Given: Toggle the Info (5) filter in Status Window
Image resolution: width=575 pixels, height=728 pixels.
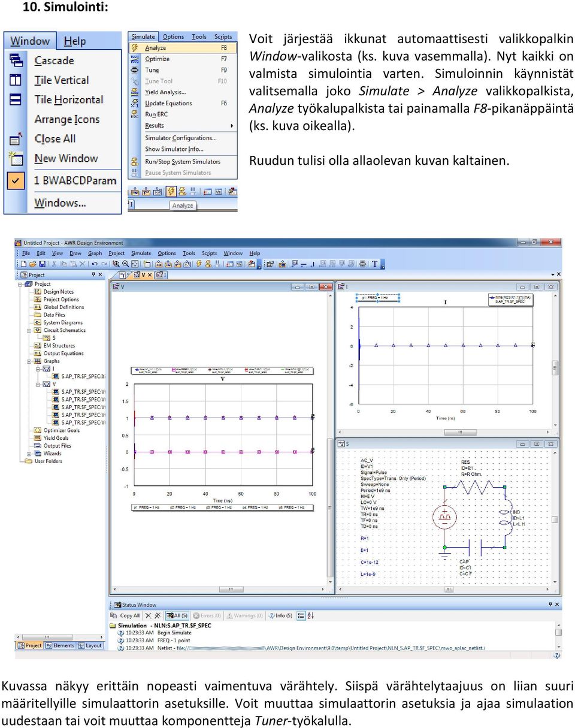Looking at the screenshot, I should click(x=280, y=615).
